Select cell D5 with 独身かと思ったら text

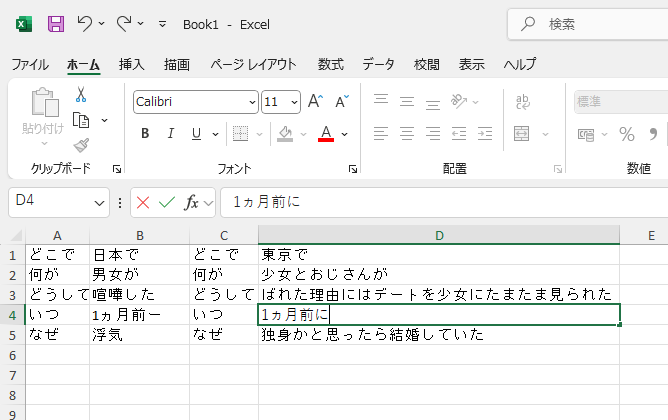click(438, 335)
